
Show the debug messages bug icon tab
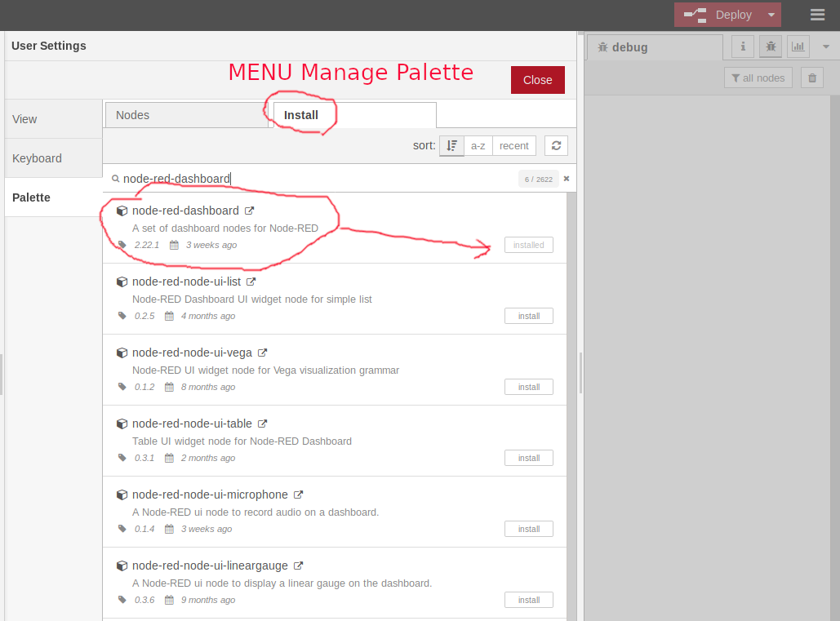pos(771,47)
